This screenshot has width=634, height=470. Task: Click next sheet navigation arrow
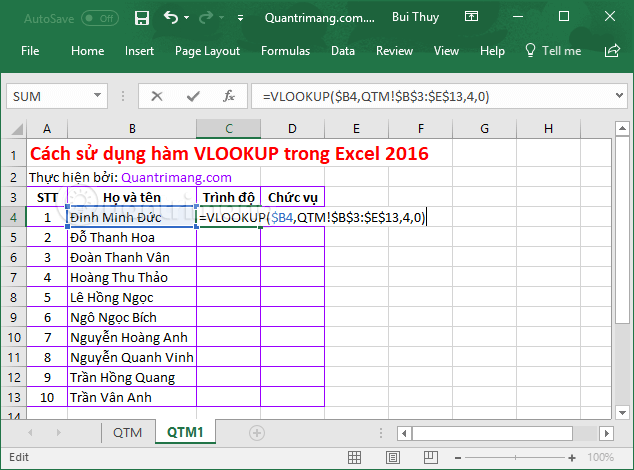click(x=59, y=432)
